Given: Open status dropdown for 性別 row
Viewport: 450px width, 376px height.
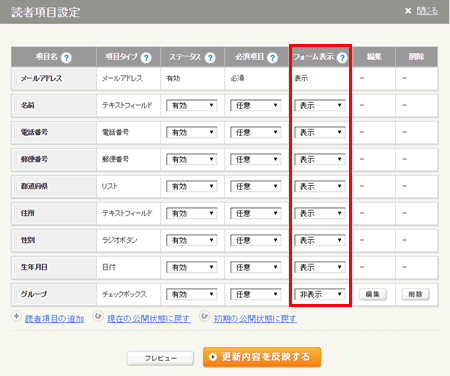Looking at the screenshot, I should coord(192,240).
